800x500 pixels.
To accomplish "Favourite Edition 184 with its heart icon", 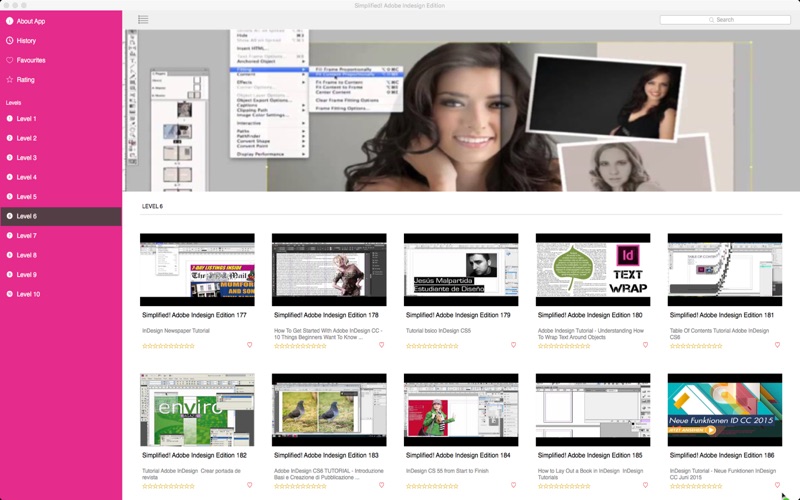I will pyautogui.click(x=513, y=485).
